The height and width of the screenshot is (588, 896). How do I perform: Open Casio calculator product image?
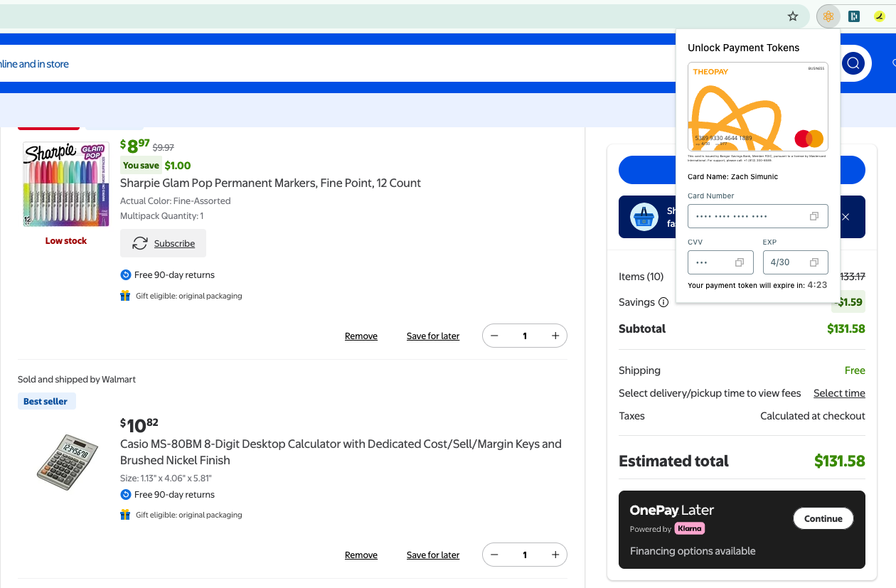(67, 461)
